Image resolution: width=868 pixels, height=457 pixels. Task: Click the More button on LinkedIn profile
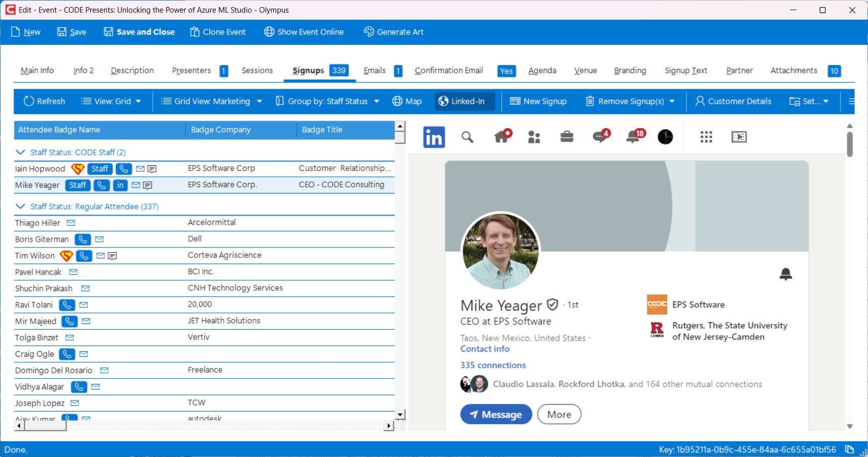559,414
